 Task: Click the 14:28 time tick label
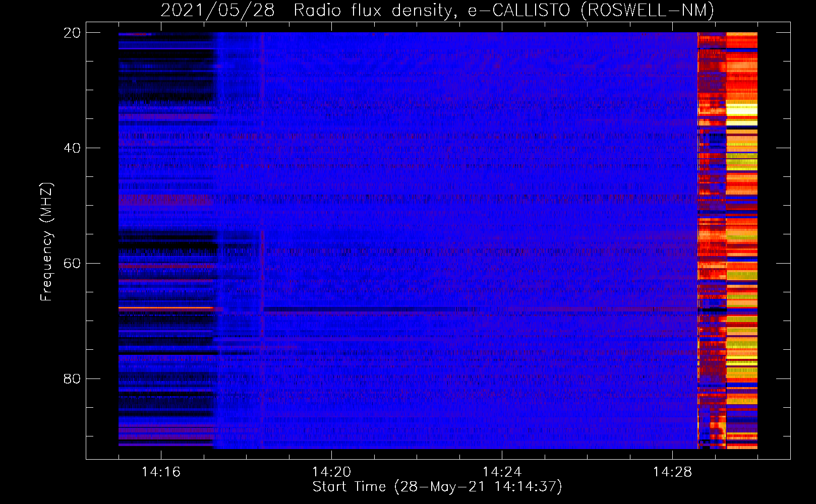point(672,472)
